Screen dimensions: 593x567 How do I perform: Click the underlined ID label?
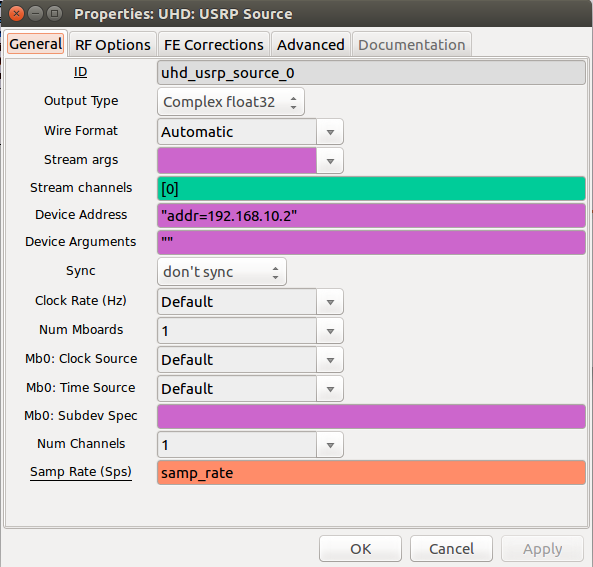point(81,72)
